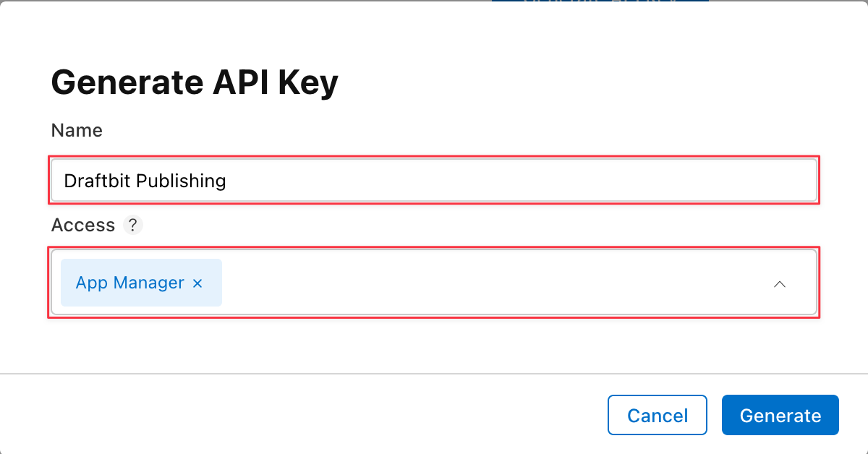Viewport: 868px width, 454px height.
Task: Click the Access field label
Action: (83, 225)
